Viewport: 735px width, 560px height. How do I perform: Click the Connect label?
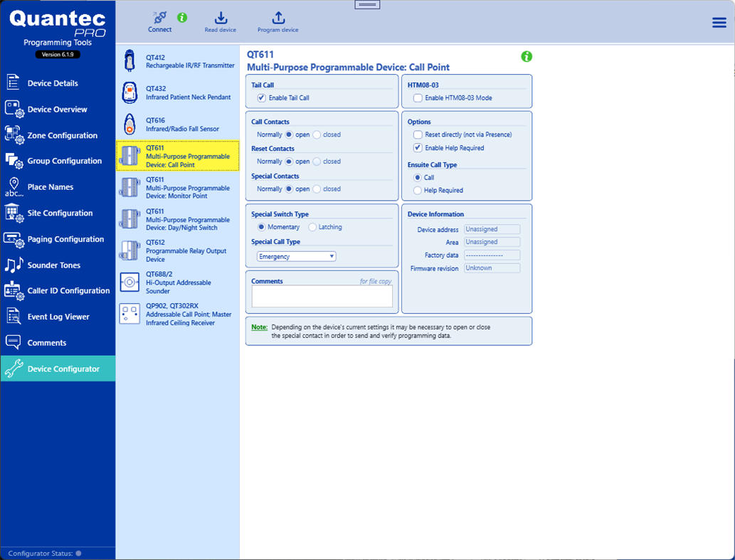click(x=160, y=29)
